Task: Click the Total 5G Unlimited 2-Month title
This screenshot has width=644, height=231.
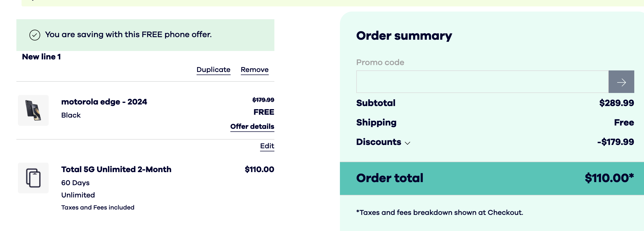Action: pyautogui.click(x=116, y=170)
